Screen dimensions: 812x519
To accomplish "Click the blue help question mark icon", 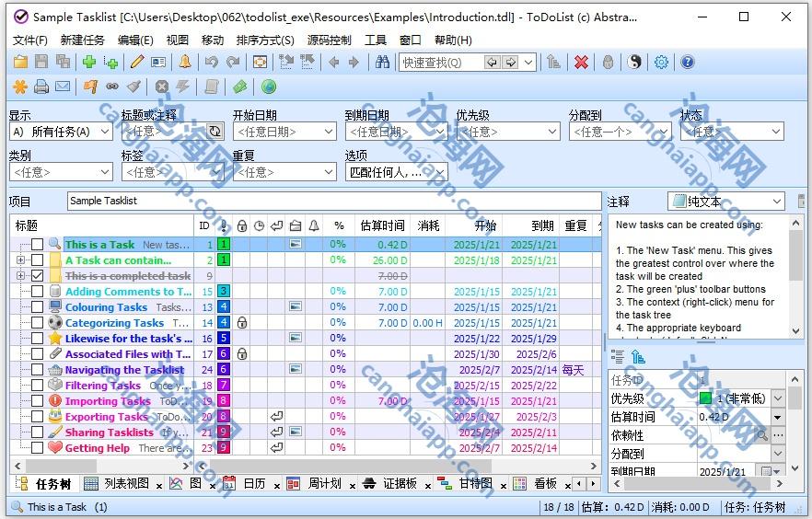I will (x=687, y=63).
